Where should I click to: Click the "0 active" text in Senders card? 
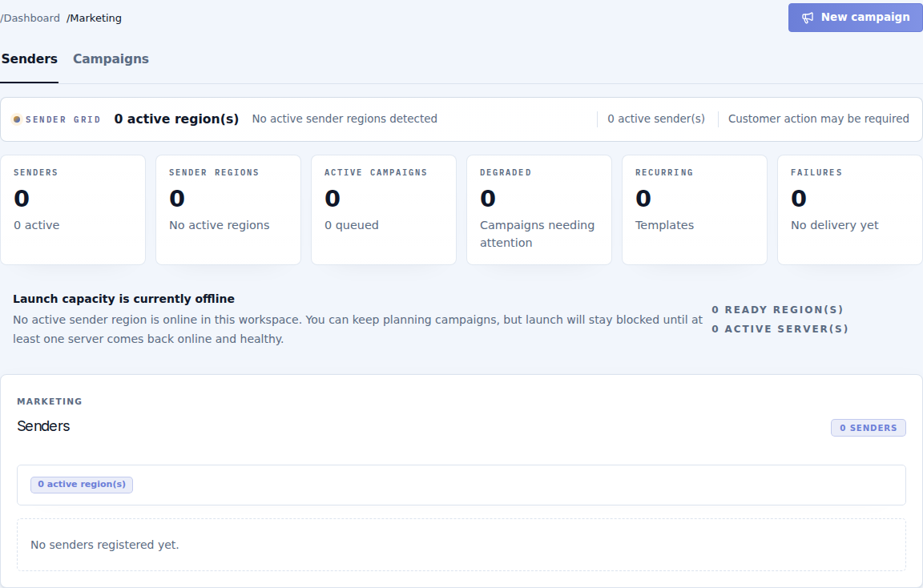click(x=37, y=225)
